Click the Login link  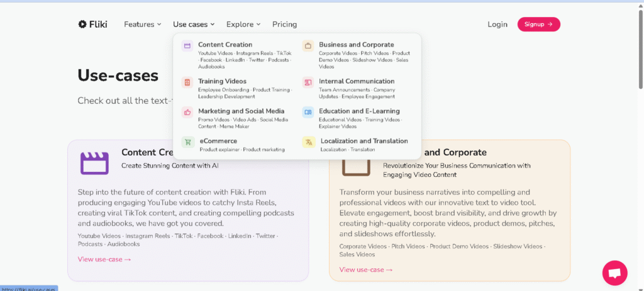click(x=497, y=25)
